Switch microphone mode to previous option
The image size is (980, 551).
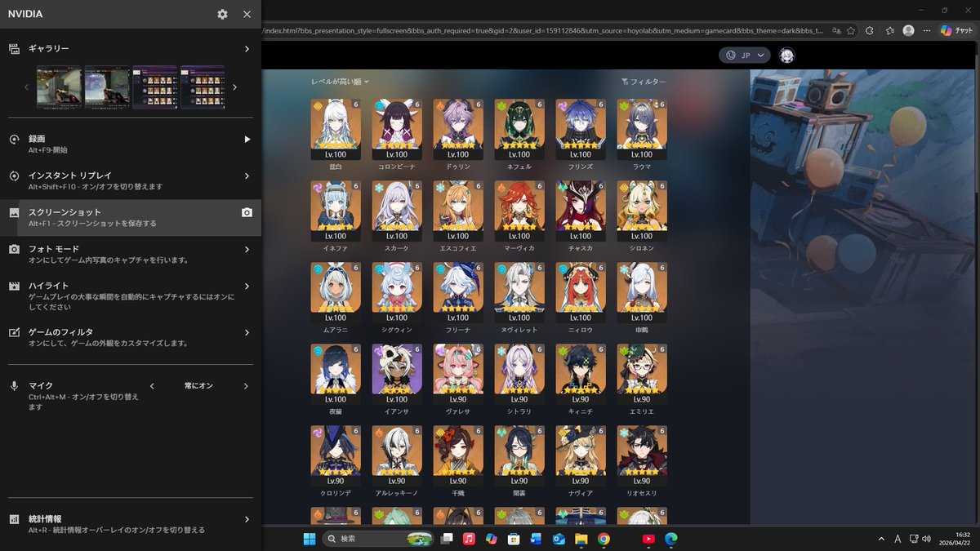(152, 386)
